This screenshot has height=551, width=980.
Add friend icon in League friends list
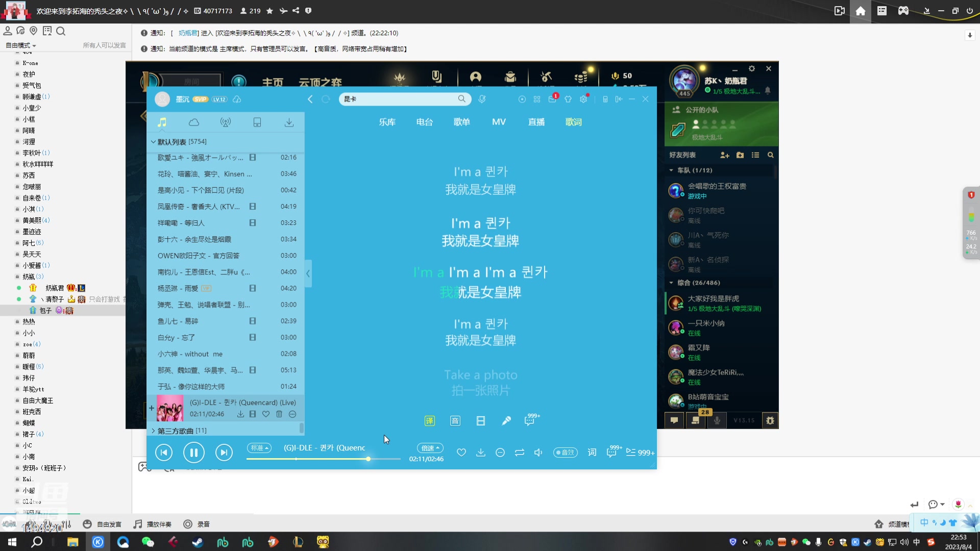[x=725, y=155]
